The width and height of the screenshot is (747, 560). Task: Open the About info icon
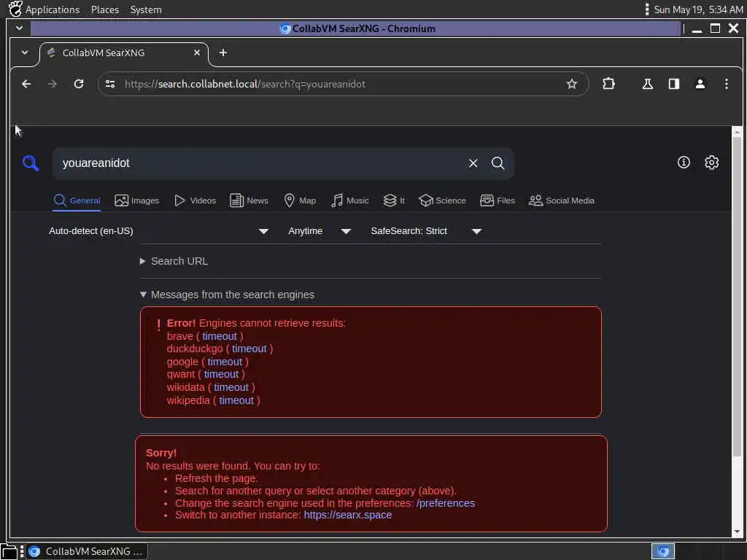(684, 163)
